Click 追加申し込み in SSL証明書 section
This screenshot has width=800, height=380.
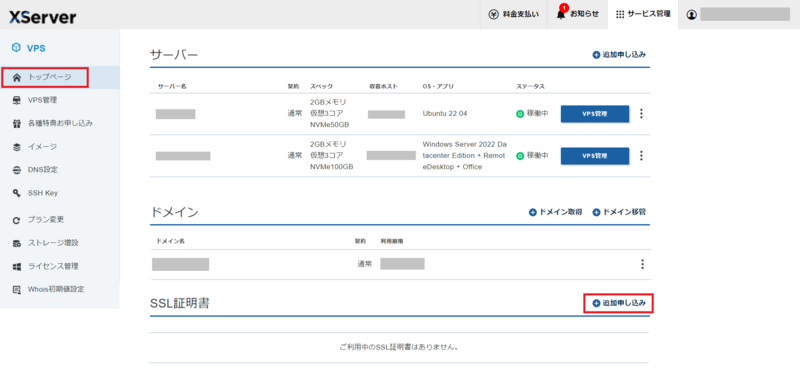coord(619,303)
